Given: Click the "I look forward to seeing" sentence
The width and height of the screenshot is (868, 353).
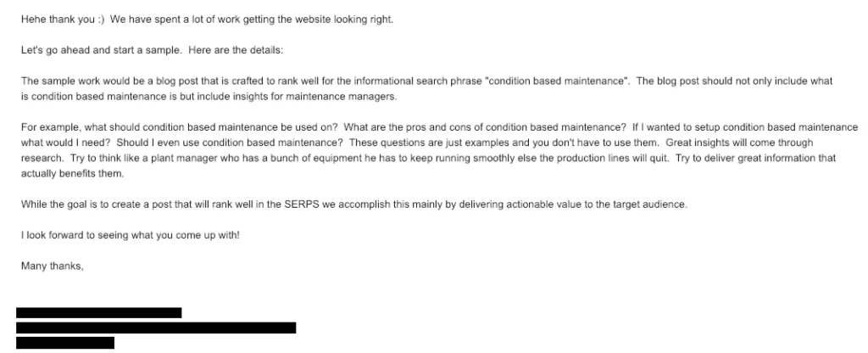Looking at the screenshot, I should 130,236.
